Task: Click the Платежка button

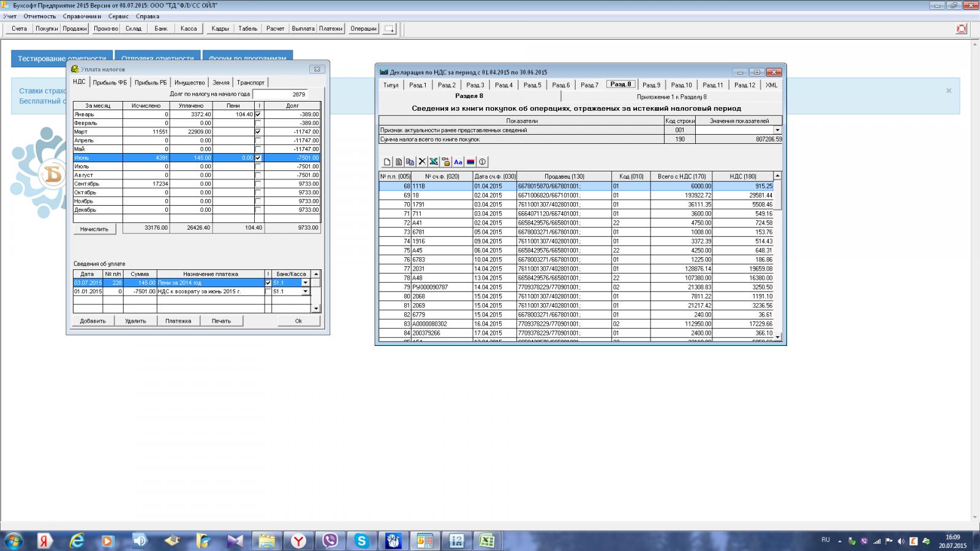Action: 178,321
